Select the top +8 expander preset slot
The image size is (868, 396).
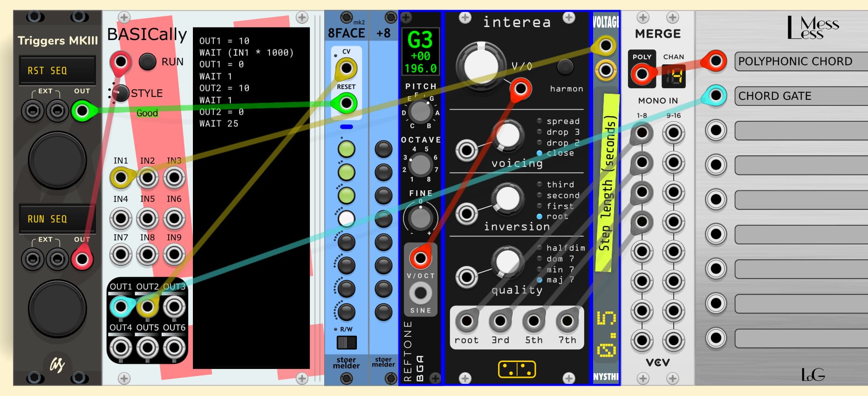point(383,149)
